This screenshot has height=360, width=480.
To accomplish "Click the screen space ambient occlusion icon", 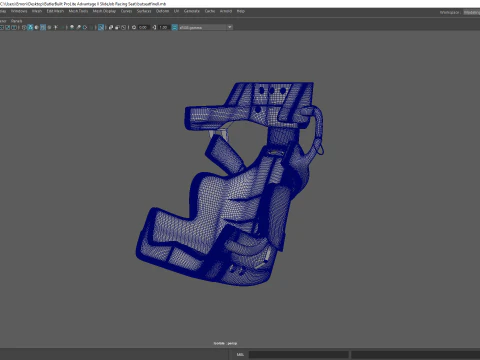I will tap(72, 27).
